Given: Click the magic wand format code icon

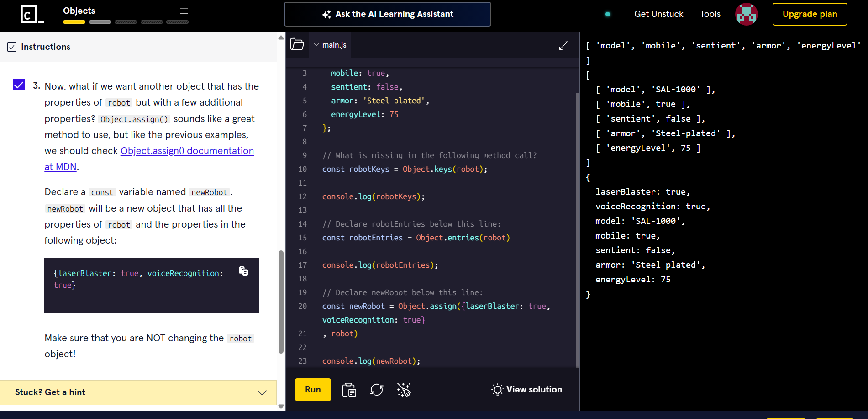Looking at the screenshot, I should (404, 390).
